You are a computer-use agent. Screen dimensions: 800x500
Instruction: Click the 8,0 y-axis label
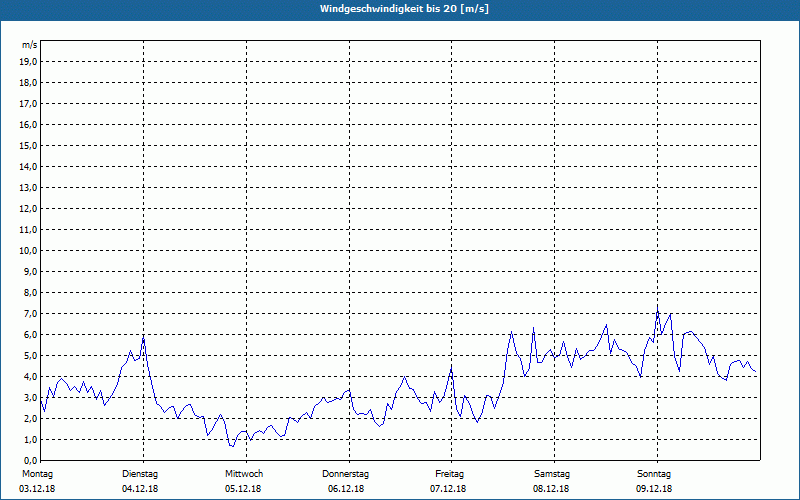click(x=31, y=293)
